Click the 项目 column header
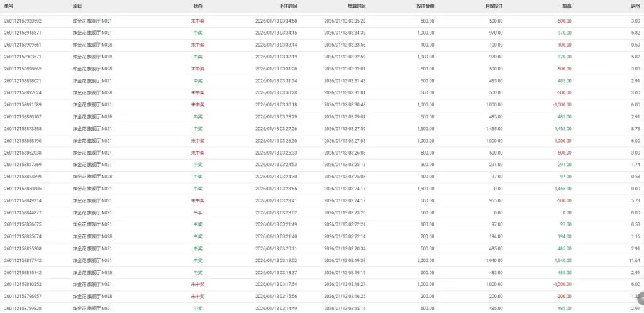The width and height of the screenshot is (644, 313). pos(77,5)
